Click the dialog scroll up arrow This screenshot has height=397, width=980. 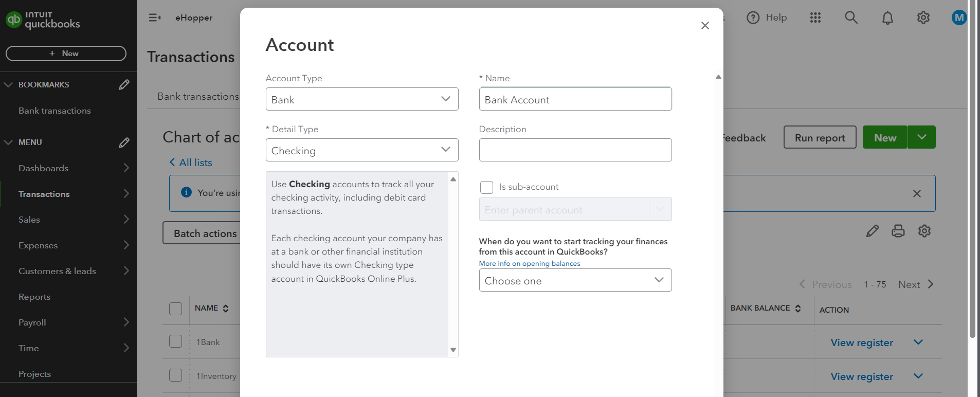pyautogui.click(x=718, y=77)
